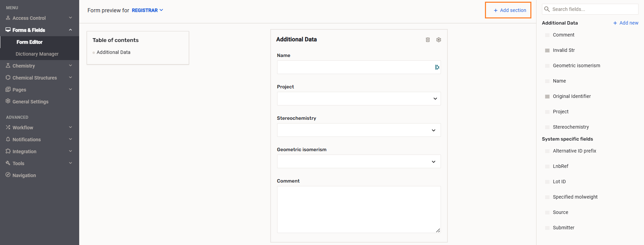
Task: Expand the Geometric isomerism dropdown
Action: [x=359, y=161]
